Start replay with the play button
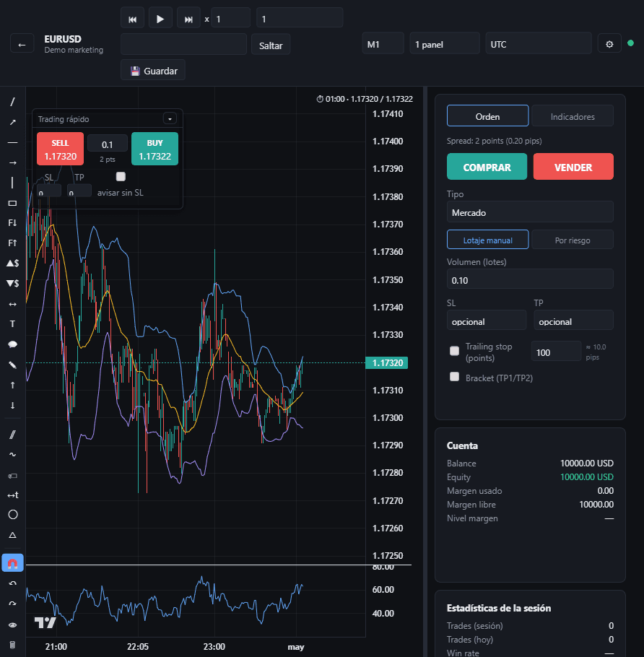644x657 pixels. [x=160, y=19]
